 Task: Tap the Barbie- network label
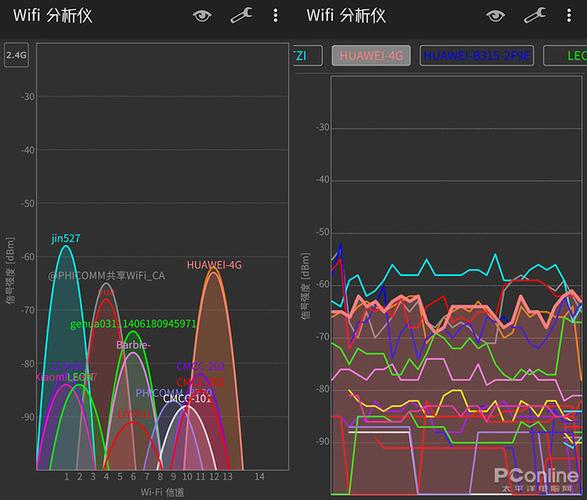[133, 345]
